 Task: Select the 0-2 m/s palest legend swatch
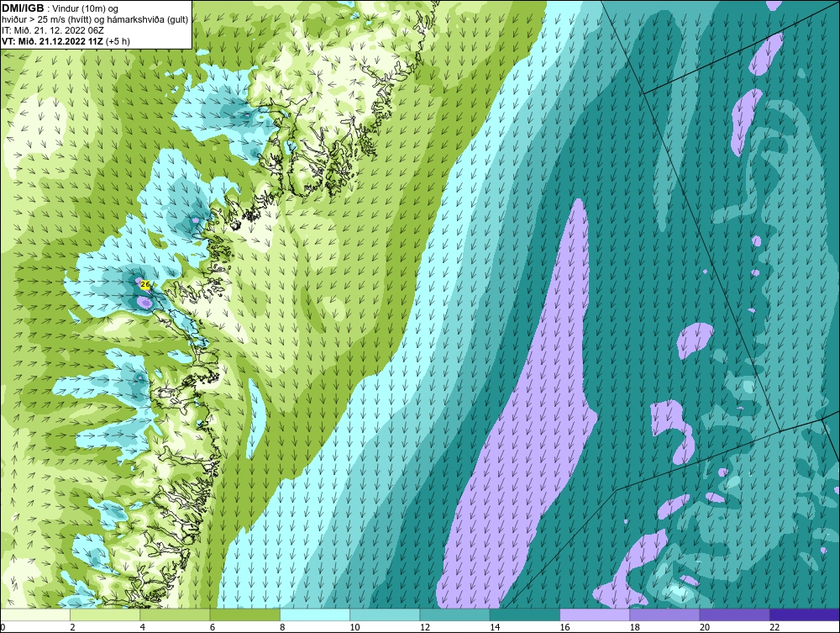tap(35, 615)
